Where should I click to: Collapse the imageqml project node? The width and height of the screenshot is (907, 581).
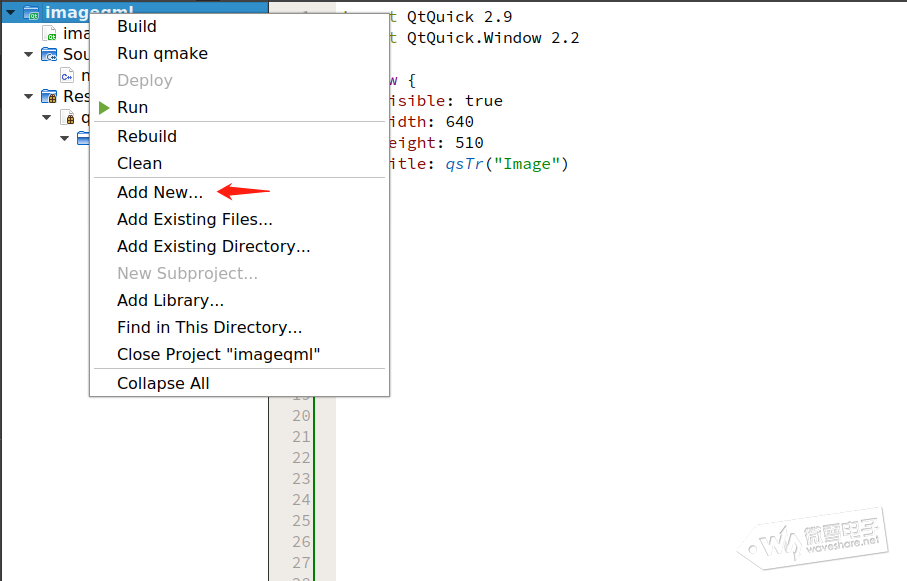pyautogui.click(x=10, y=12)
